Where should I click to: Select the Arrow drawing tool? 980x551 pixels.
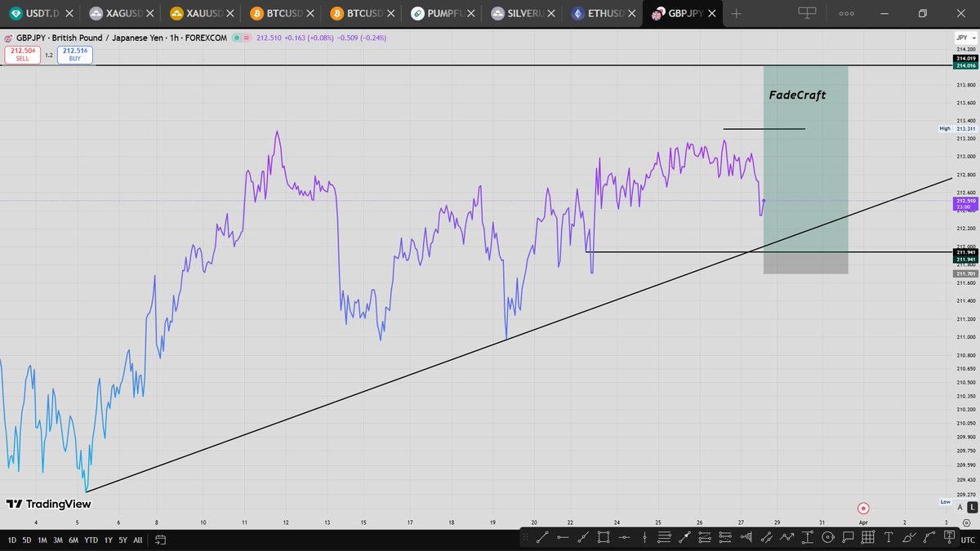684,537
